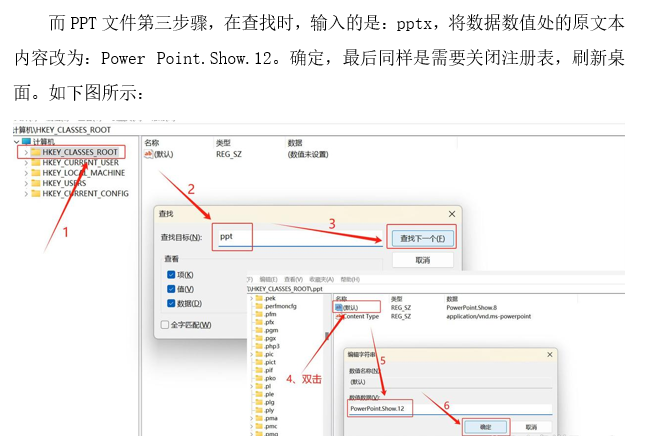Select the .pif key in tree

[269, 370]
